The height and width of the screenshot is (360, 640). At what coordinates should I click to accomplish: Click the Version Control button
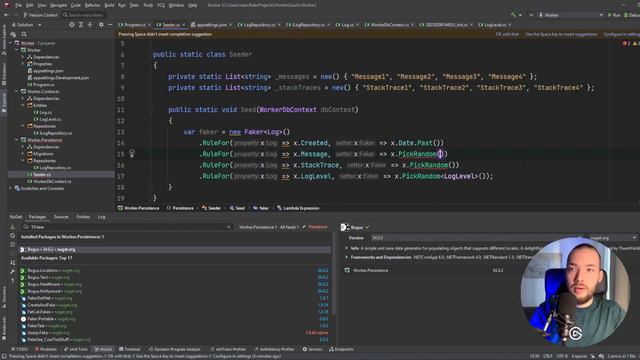click(40, 15)
